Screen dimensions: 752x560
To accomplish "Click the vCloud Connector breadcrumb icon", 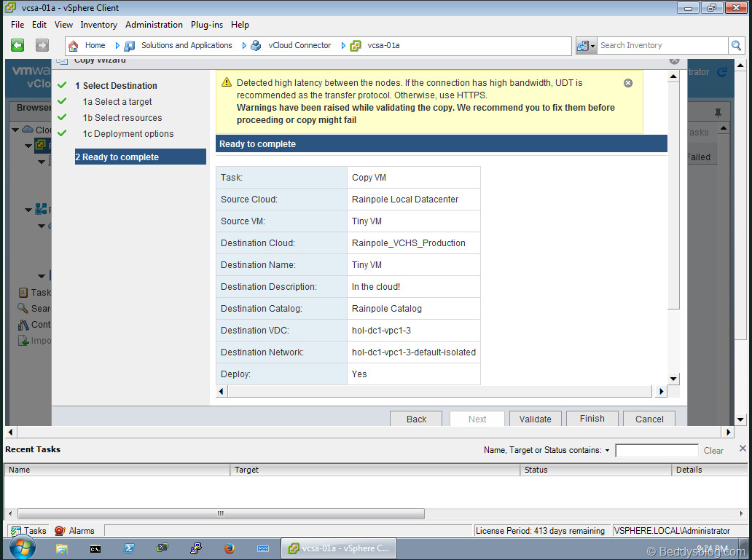I will (x=256, y=46).
